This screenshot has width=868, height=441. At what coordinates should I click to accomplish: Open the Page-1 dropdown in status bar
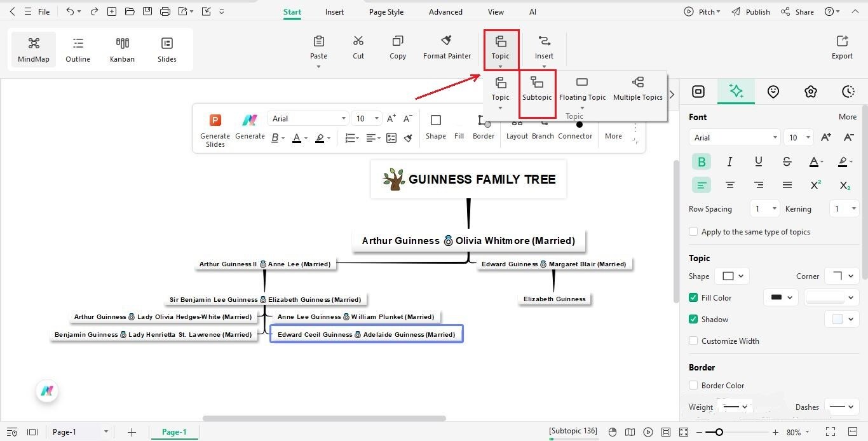[x=79, y=432]
